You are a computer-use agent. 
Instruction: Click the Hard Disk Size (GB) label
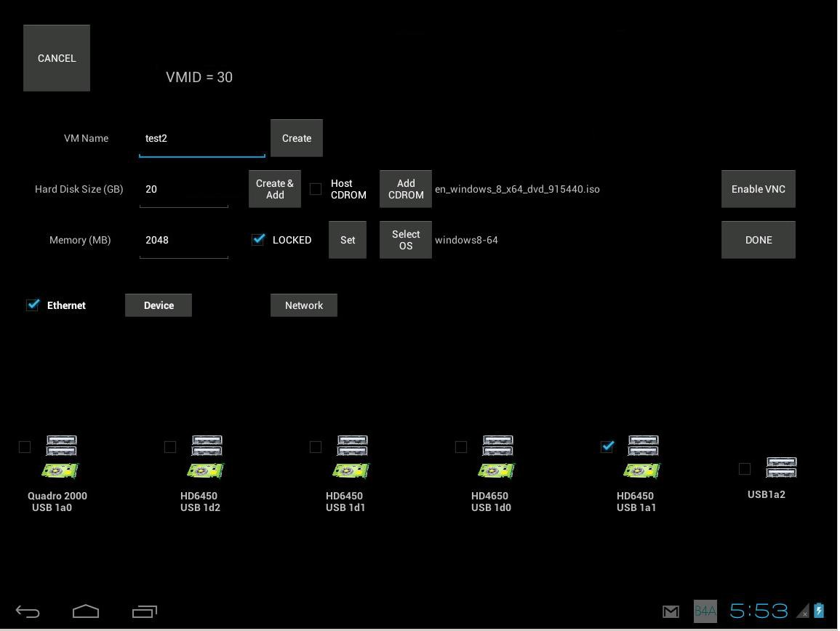tap(79, 189)
